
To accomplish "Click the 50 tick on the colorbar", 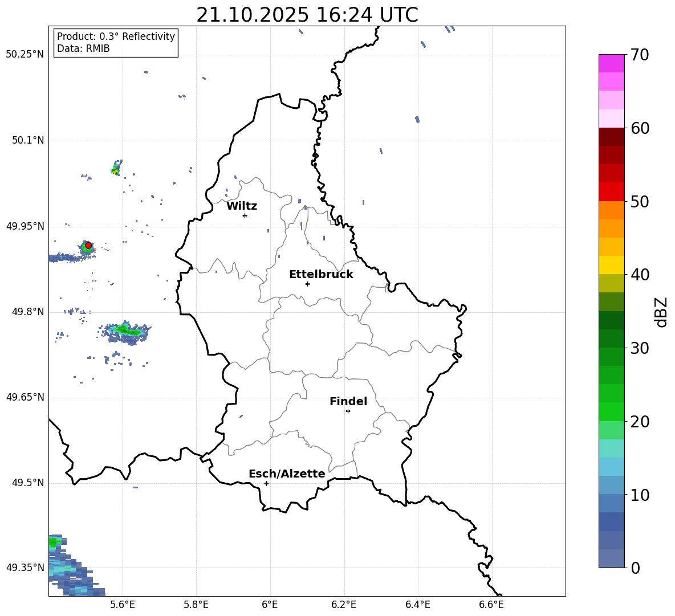I will click(640, 201).
